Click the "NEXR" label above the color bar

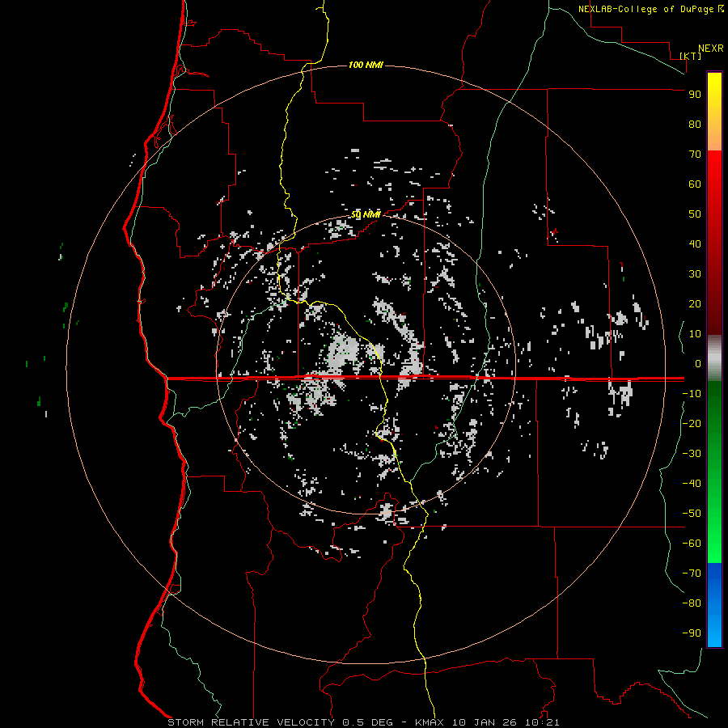click(711, 49)
